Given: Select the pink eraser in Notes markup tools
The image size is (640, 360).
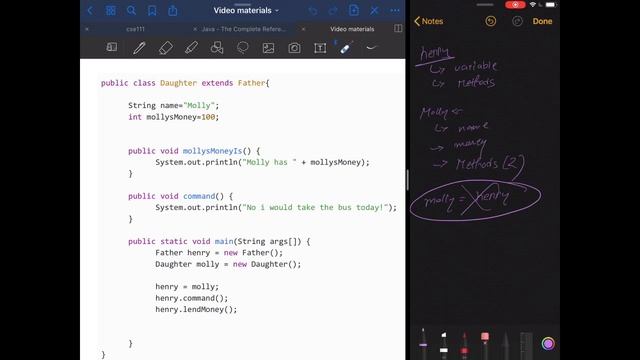Looking at the screenshot, I should tap(485, 345).
